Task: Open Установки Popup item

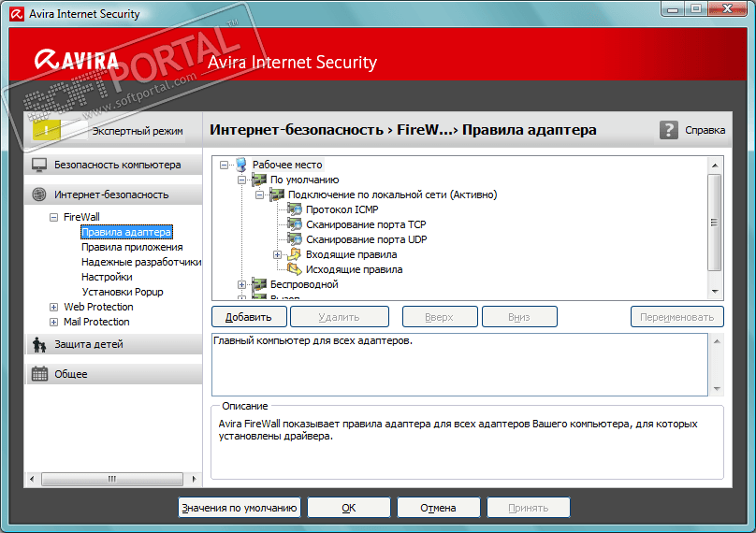Action: click(x=123, y=292)
